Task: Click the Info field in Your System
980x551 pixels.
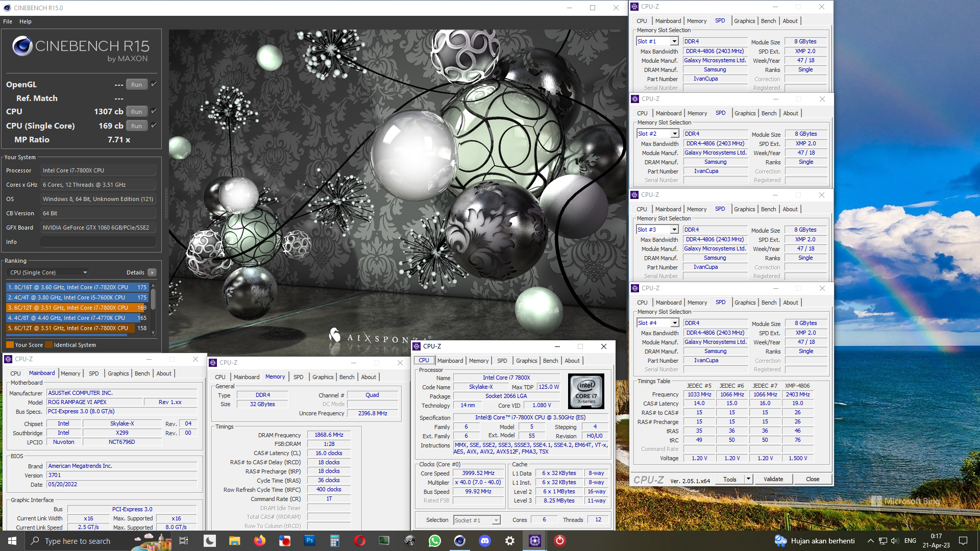Action: (99, 242)
